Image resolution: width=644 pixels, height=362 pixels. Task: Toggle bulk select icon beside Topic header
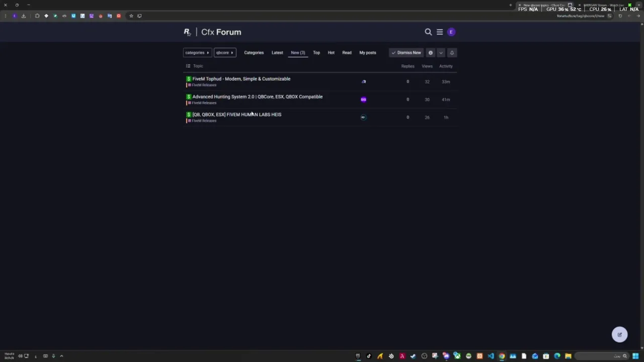188,66
